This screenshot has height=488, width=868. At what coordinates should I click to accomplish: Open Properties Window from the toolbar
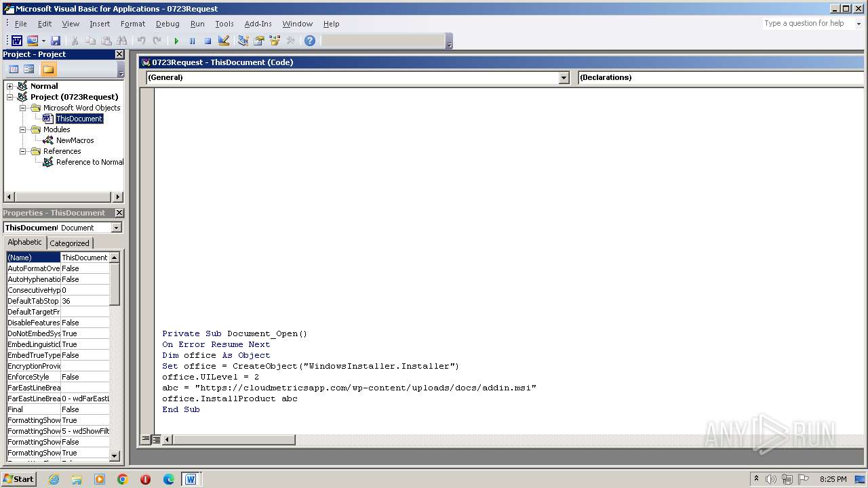tap(259, 41)
